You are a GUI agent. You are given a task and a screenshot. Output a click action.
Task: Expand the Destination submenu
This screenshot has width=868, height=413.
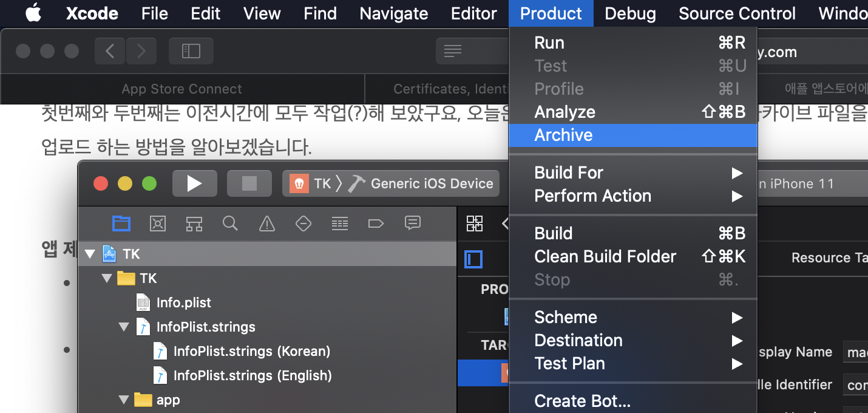pos(633,341)
